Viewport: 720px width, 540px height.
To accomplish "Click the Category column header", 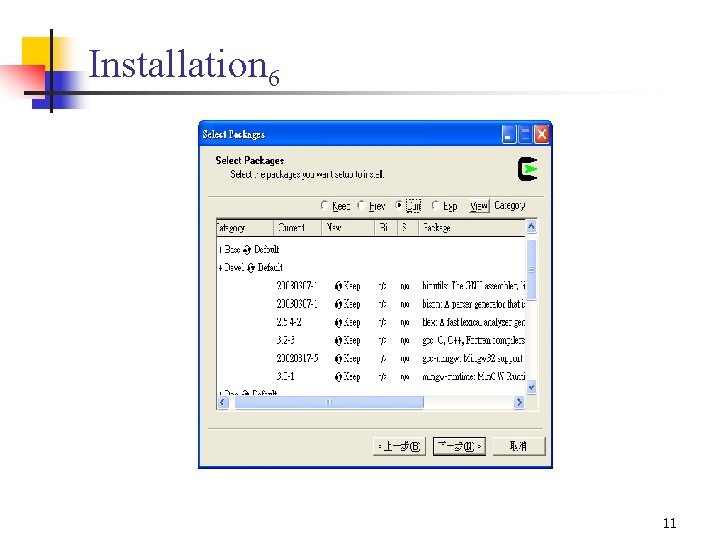I will pyautogui.click(x=245, y=228).
